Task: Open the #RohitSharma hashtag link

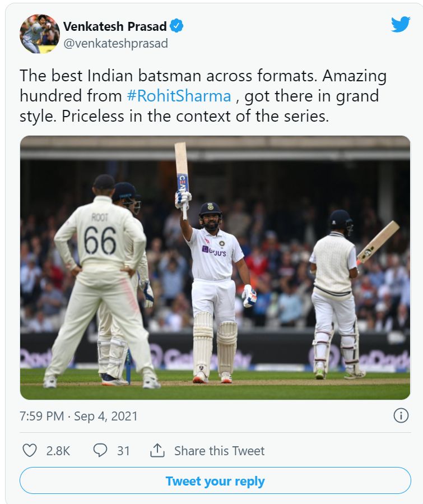Action: click(179, 96)
